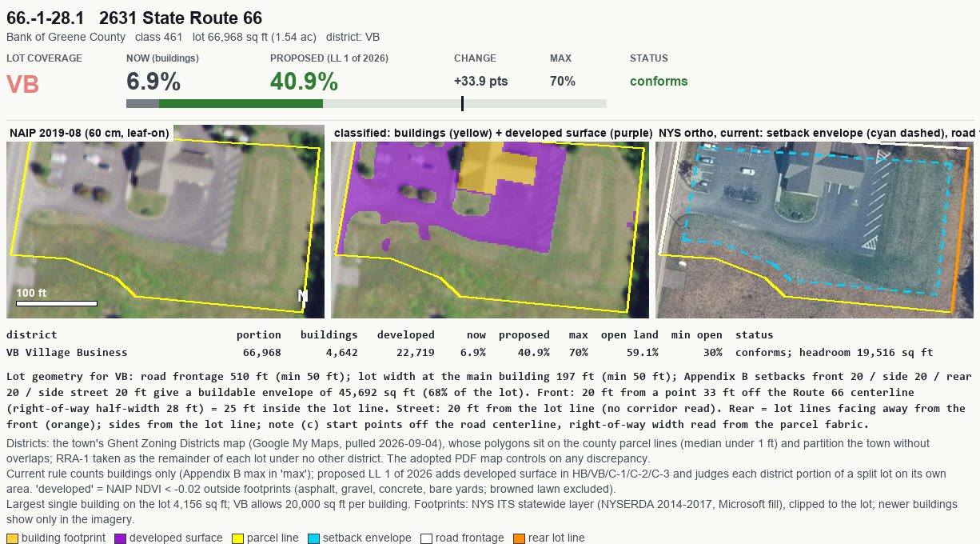Image resolution: width=980 pixels, height=544 pixels.
Task: Click the proposed 40.9% coverage value
Action: (304, 82)
